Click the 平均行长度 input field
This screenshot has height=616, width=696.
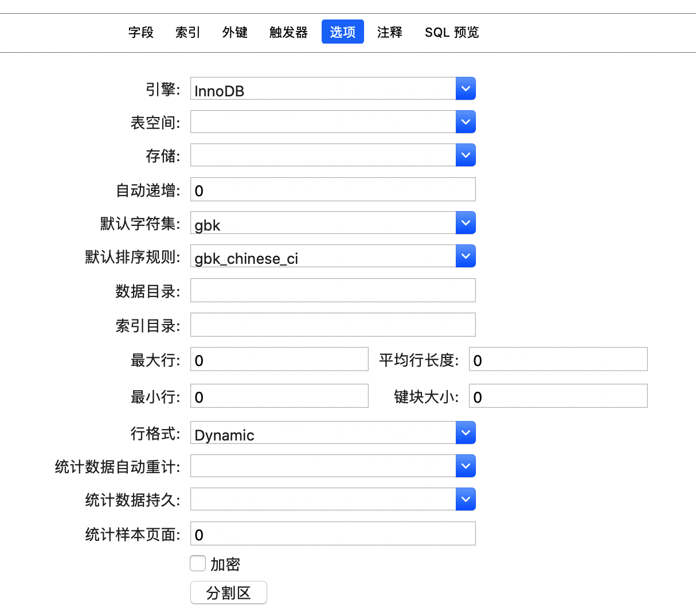(558, 359)
